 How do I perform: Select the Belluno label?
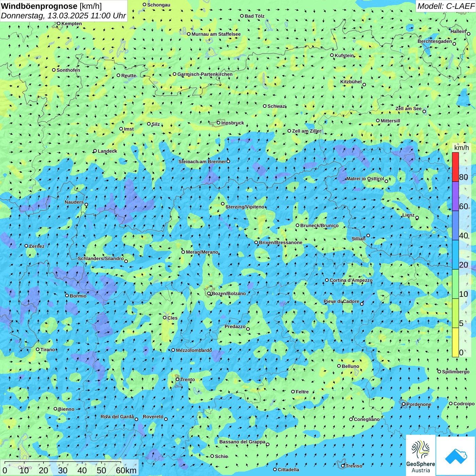[x=350, y=366]
